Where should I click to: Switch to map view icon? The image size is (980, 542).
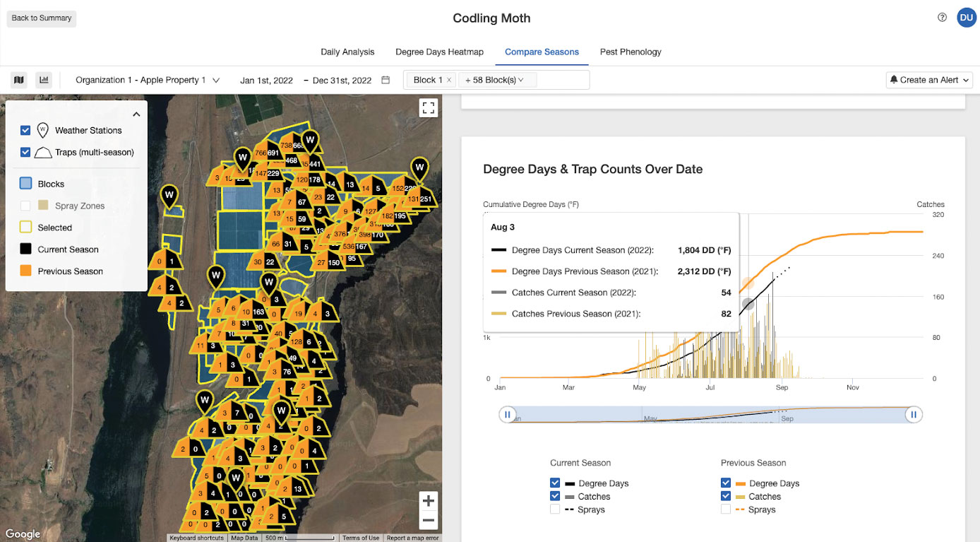(19, 80)
